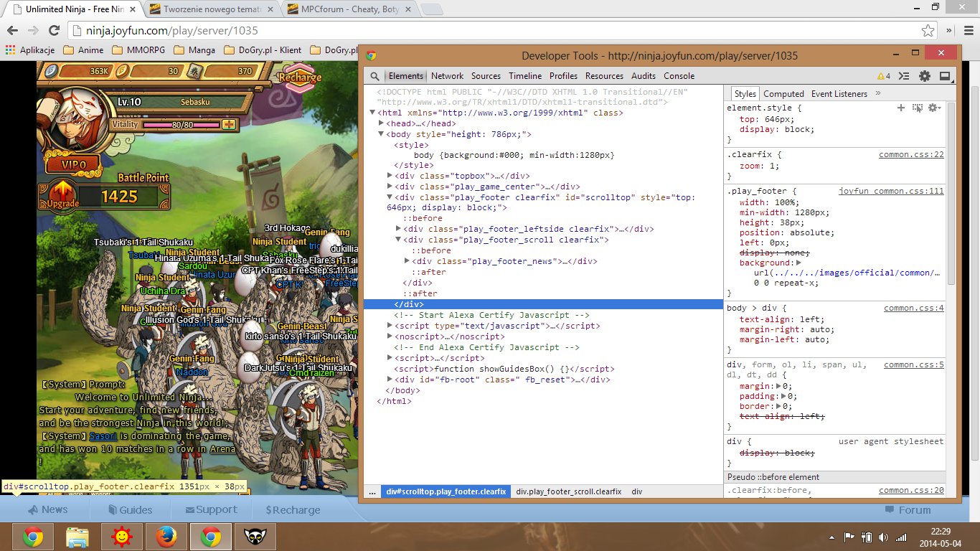Open the Resources panel tab
Image resolution: width=980 pixels, height=551 pixels.
pos(604,76)
